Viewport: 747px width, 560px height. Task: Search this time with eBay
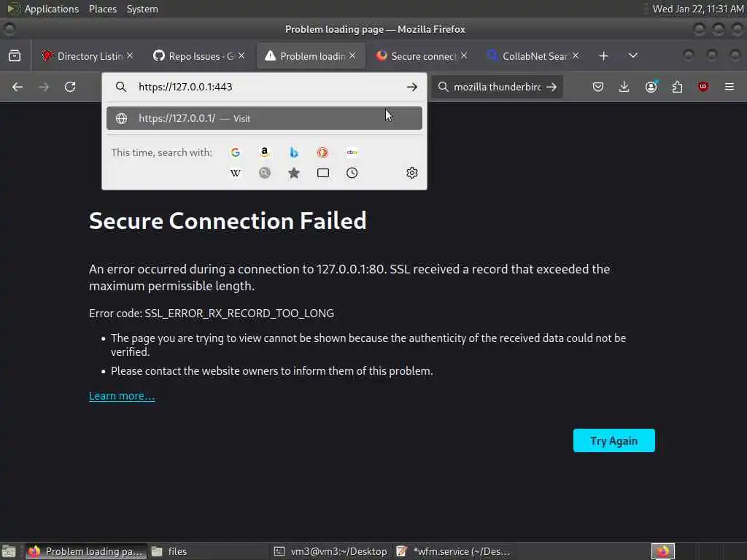352,152
